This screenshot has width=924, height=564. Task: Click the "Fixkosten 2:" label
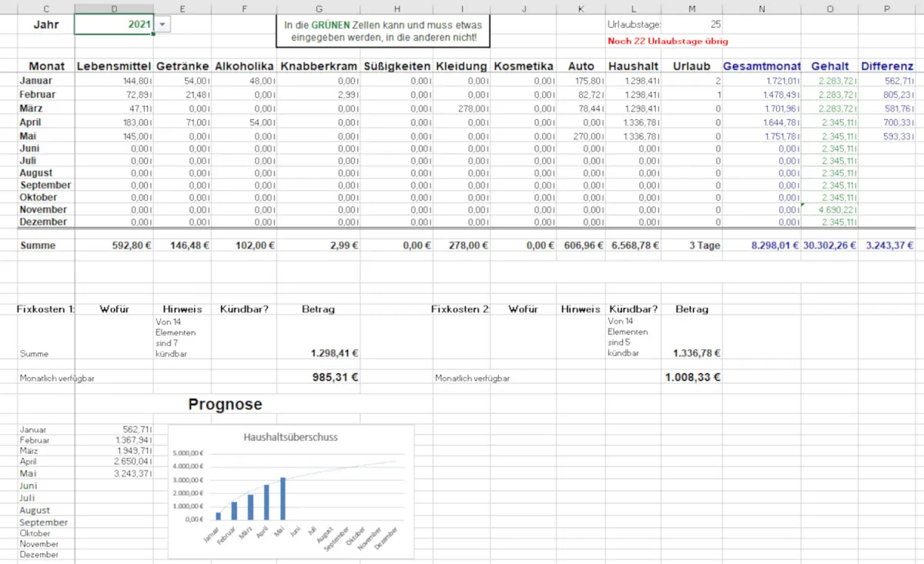pyautogui.click(x=460, y=309)
